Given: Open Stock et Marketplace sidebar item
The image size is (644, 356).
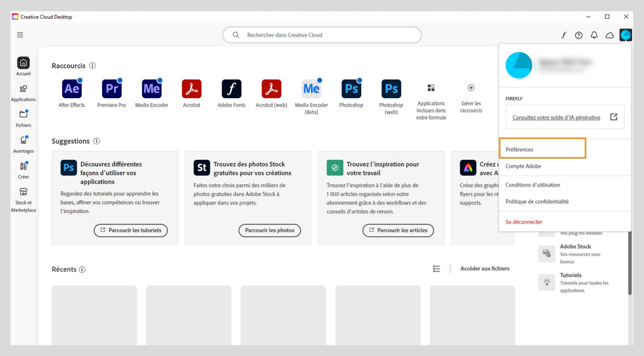Looking at the screenshot, I should [23, 200].
